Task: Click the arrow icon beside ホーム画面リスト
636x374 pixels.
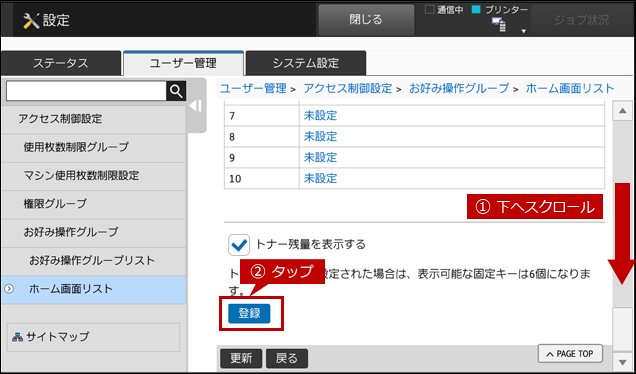Action: tap(9, 289)
